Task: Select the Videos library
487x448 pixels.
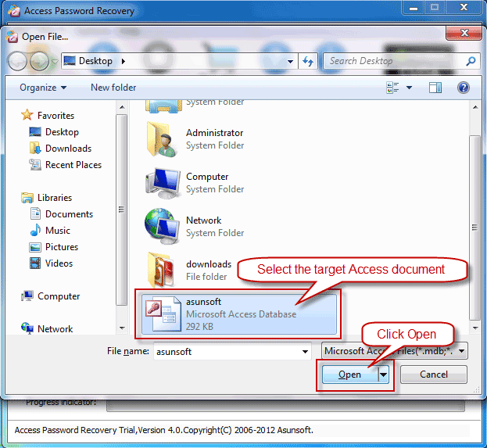Action: coord(51,263)
